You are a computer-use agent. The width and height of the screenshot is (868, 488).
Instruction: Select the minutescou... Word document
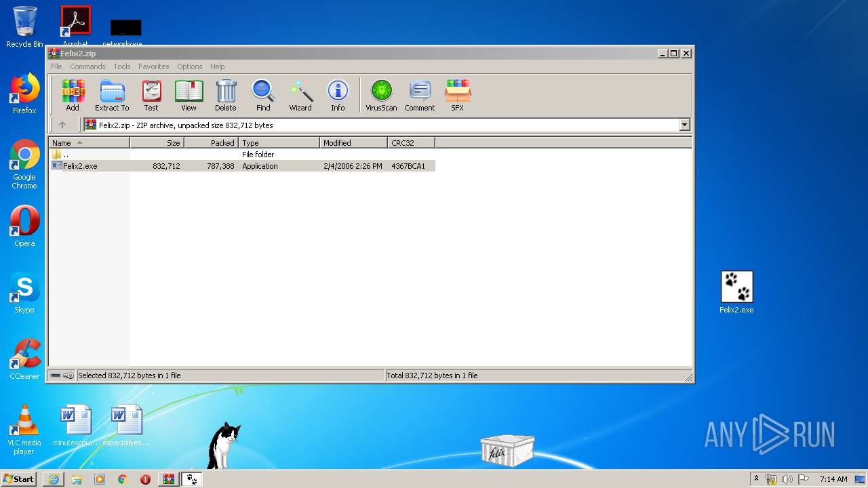[75, 425]
